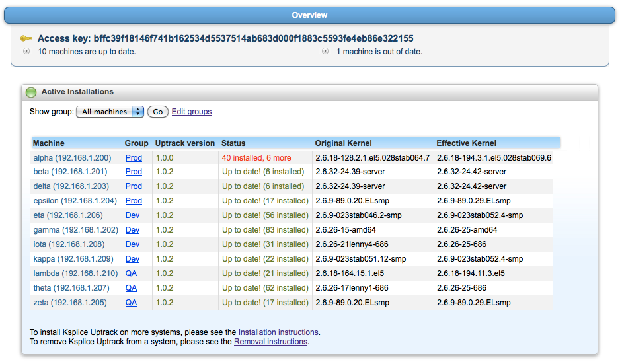Image resolution: width=620 pixels, height=364 pixels.
Task: Open the kappa (192.168.1.209) machine
Action: click(x=73, y=259)
